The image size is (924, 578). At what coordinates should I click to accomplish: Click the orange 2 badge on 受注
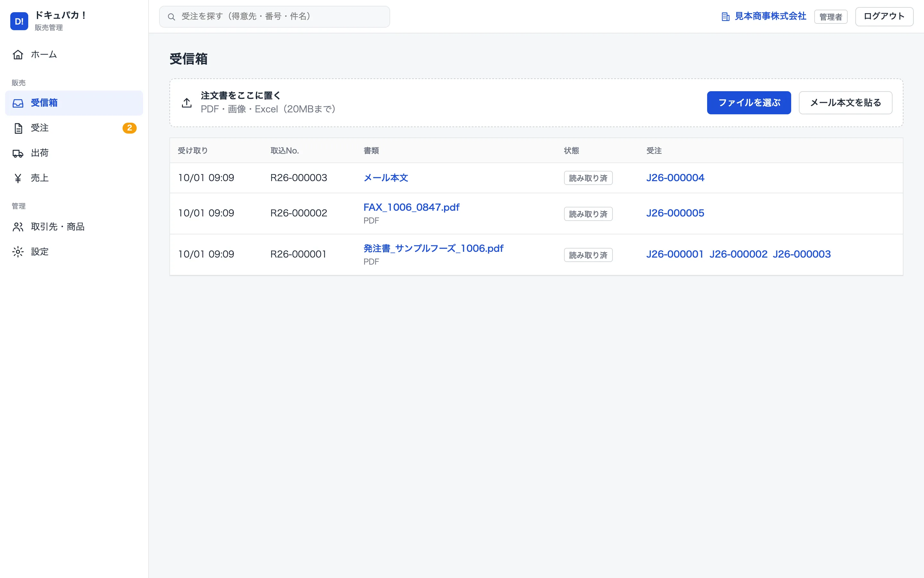[x=129, y=128]
